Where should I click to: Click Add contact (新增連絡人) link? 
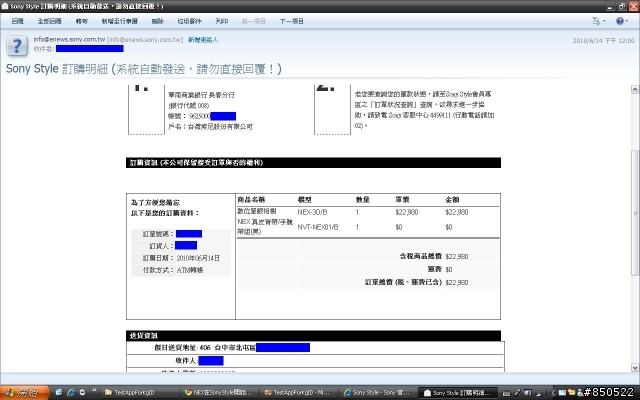[x=203, y=40]
